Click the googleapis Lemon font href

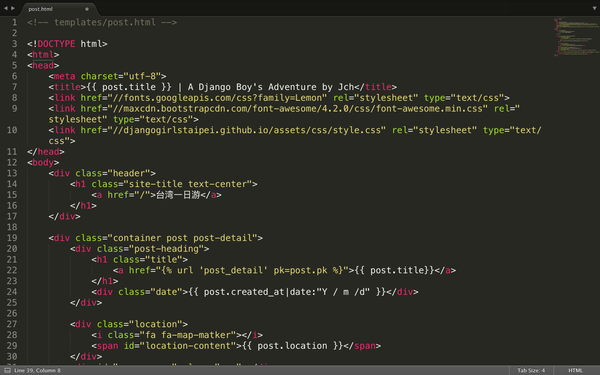(x=217, y=98)
